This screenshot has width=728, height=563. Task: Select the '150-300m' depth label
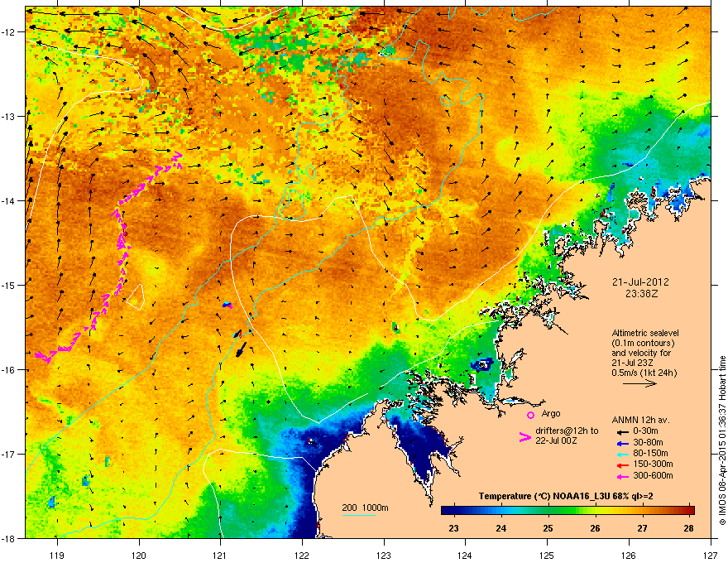click(653, 464)
